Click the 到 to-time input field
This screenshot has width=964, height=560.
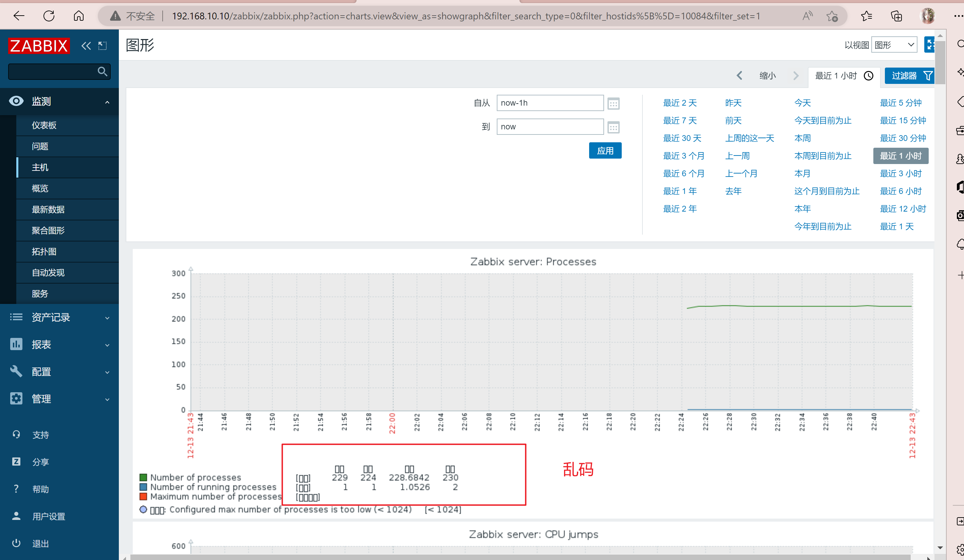pyautogui.click(x=550, y=127)
